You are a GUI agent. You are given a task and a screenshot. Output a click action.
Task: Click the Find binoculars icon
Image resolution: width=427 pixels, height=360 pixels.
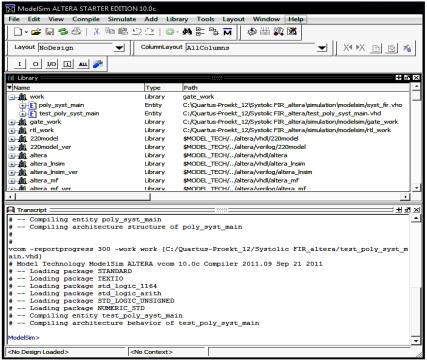pos(187,32)
